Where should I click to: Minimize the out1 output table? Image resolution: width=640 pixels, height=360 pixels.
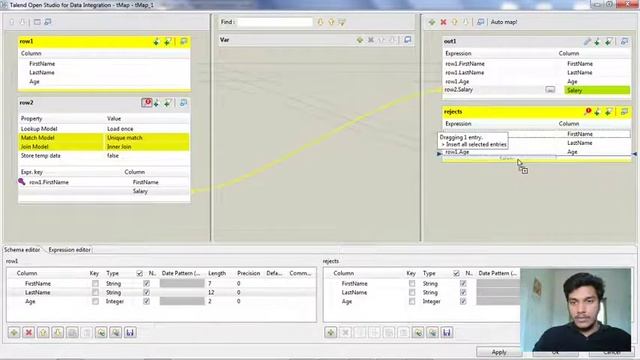pyautogui.click(x=624, y=42)
